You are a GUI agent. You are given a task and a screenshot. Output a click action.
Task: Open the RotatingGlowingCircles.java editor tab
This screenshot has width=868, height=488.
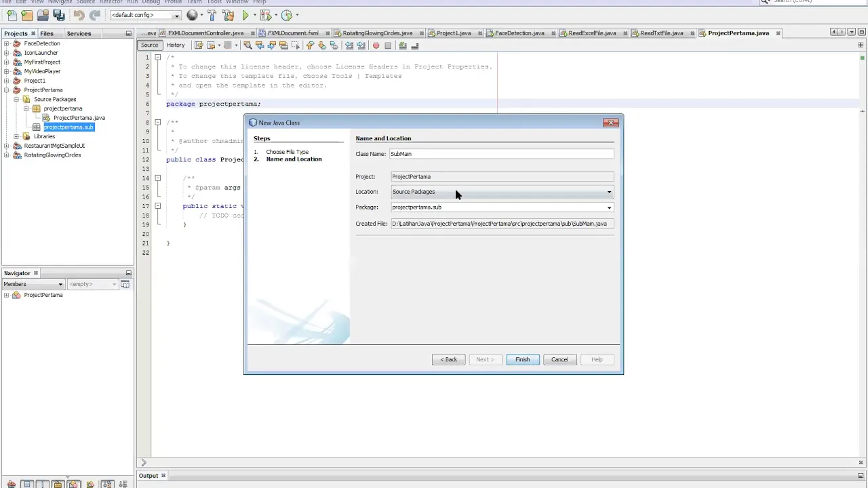pos(377,33)
